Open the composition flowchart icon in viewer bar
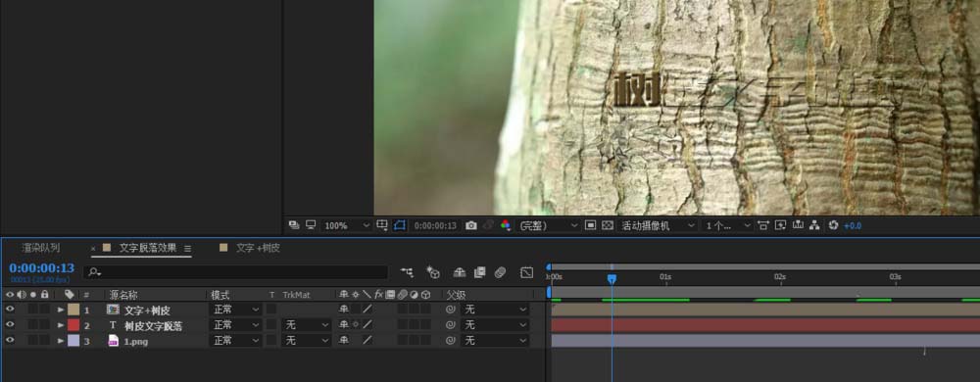Image resolution: width=980 pixels, height=382 pixels. (814, 225)
